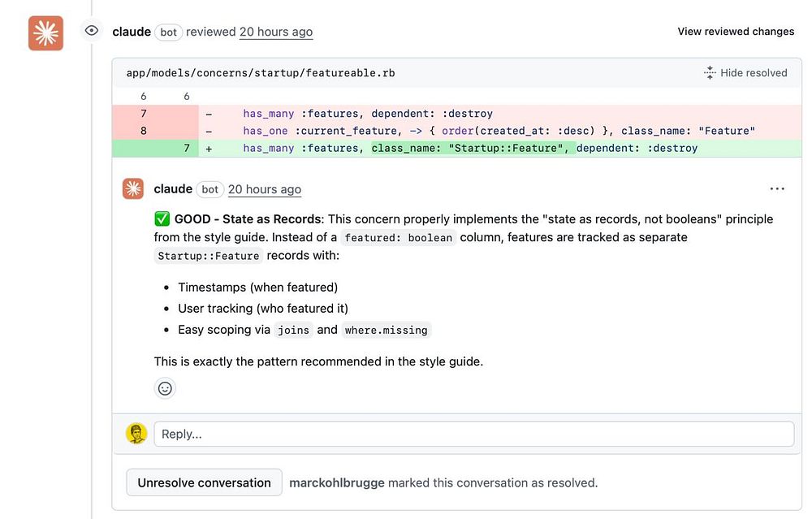Screen dimensions: 812x519
Task: Toggle Hide resolved for this file
Action: click(x=745, y=73)
